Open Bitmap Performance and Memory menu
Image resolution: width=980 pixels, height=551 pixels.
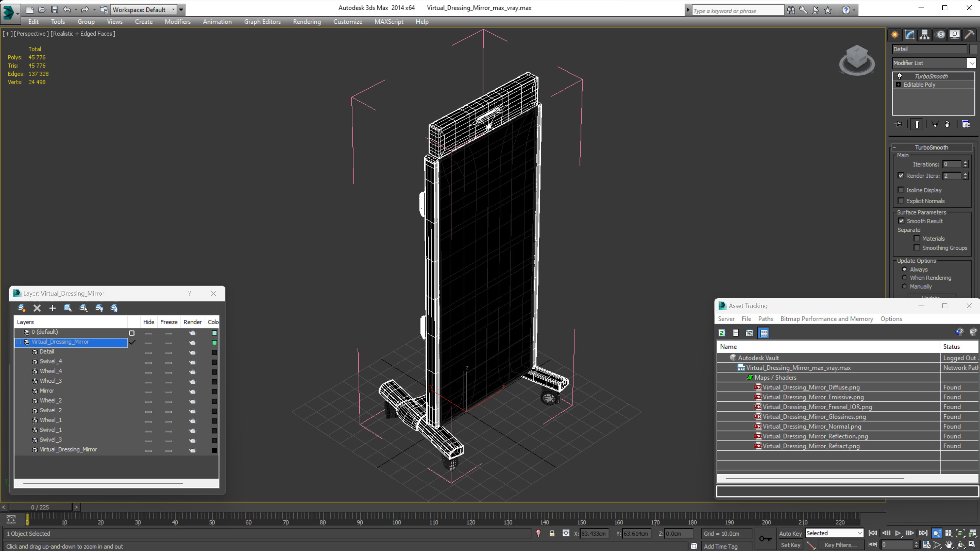pos(826,319)
